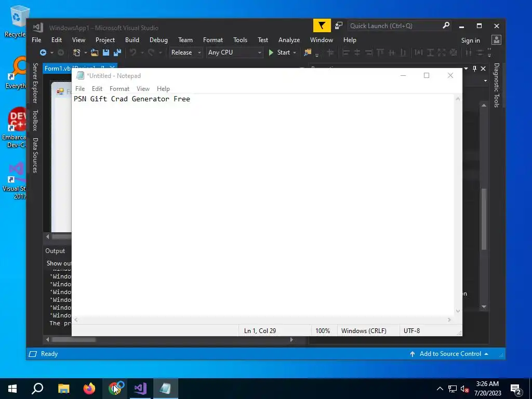This screenshot has height=399, width=532.
Task: Click the Properties panel pin icon
Action: point(474,69)
